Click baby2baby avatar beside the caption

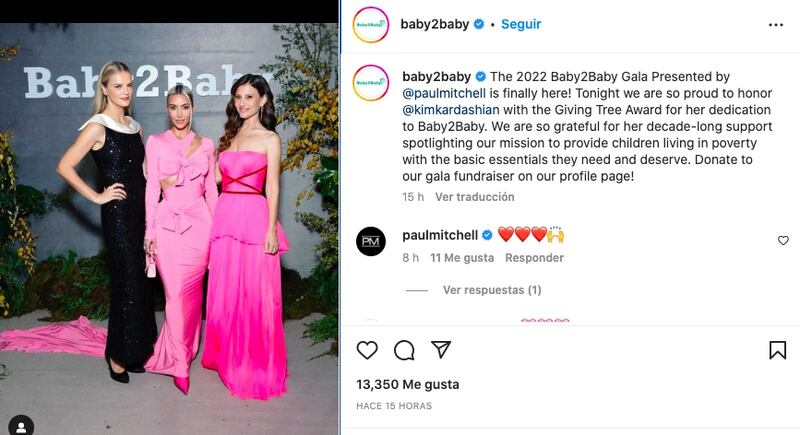[x=371, y=83]
